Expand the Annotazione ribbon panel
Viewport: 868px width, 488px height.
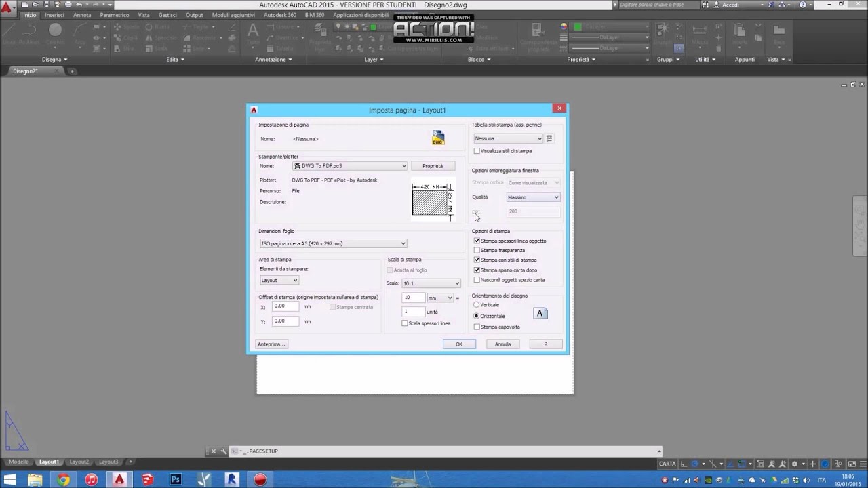[273, 60]
